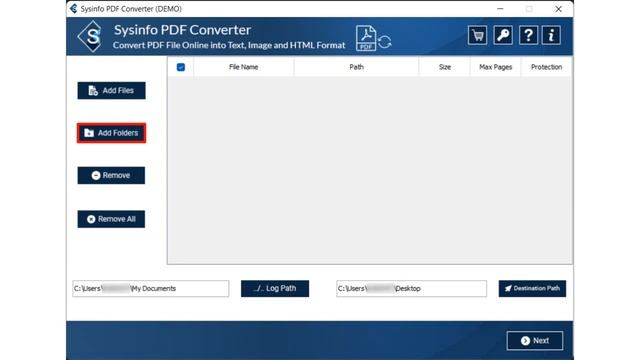Sort by the Path column header
The image size is (640, 360).
click(356, 67)
